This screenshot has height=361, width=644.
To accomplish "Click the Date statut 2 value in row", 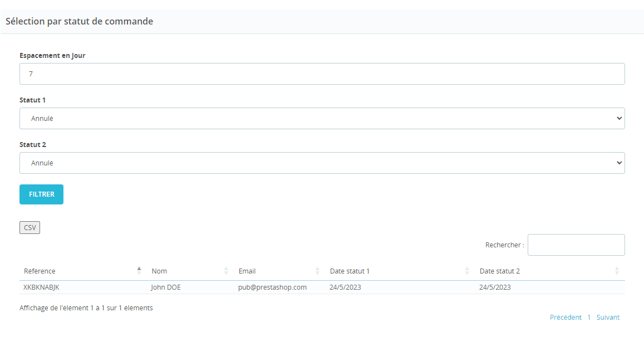I will point(495,287).
